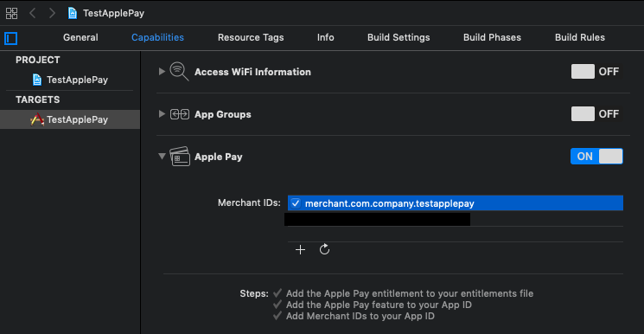The height and width of the screenshot is (334, 644).
Task: Click the TestApplePay file icon in breadcrumb
Action: coord(73,13)
